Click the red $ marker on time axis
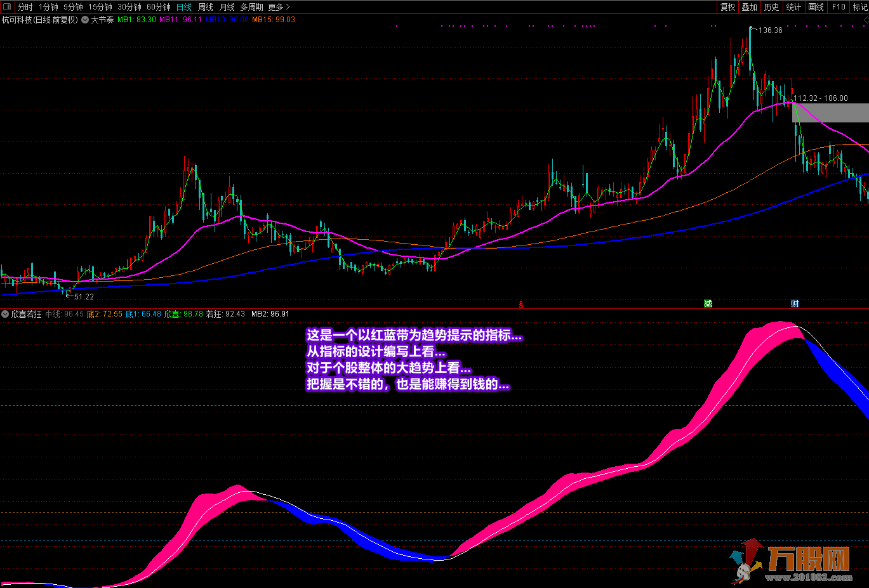 (521, 304)
